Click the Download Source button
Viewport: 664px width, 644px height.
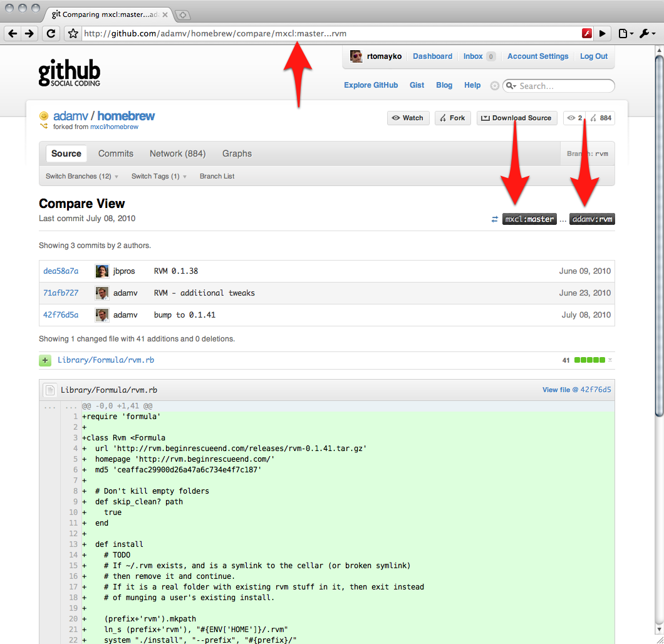pos(517,118)
